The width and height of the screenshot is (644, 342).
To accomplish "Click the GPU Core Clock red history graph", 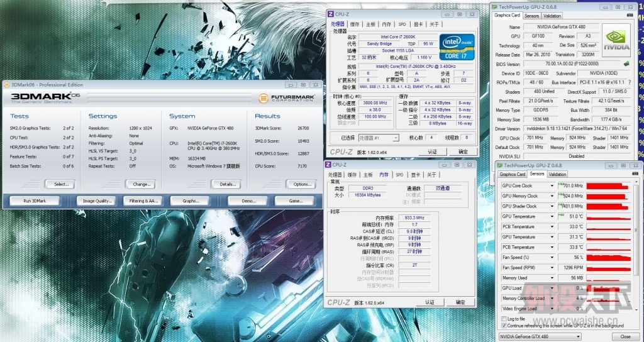I will point(608,186).
